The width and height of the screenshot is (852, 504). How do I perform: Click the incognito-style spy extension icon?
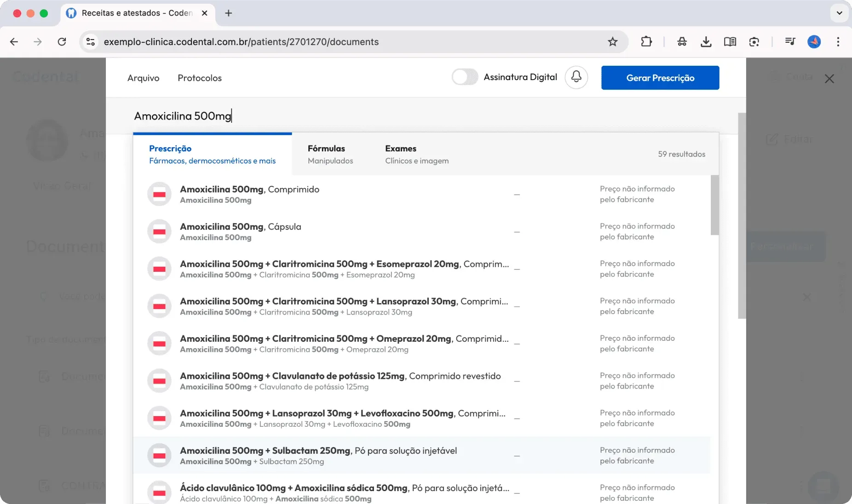point(682,42)
